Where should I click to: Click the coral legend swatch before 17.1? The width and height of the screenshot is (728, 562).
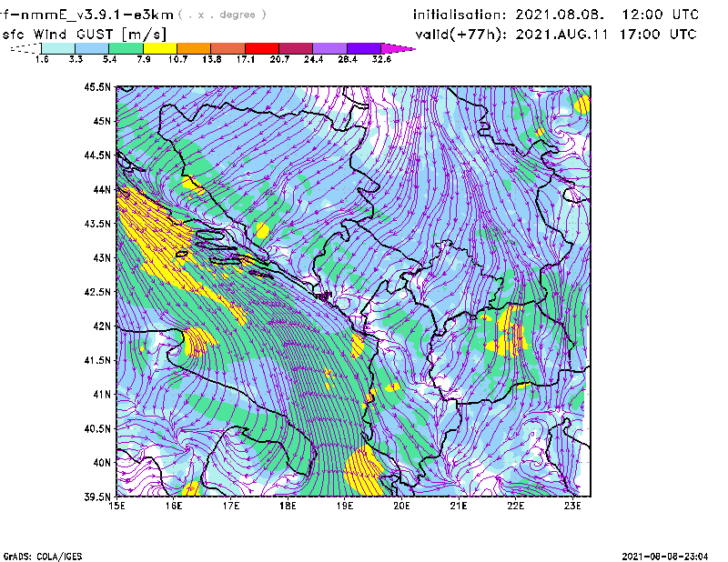[x=228, y=48]
